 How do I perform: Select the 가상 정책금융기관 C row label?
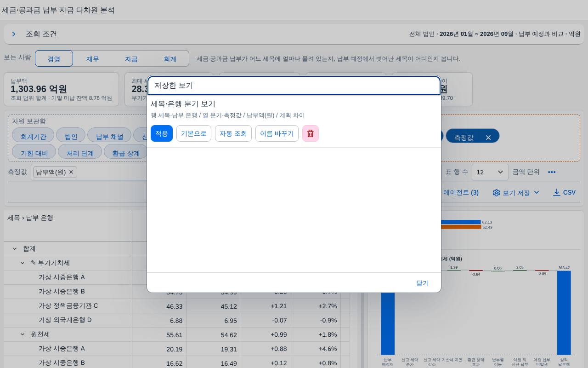pos(68,305)
